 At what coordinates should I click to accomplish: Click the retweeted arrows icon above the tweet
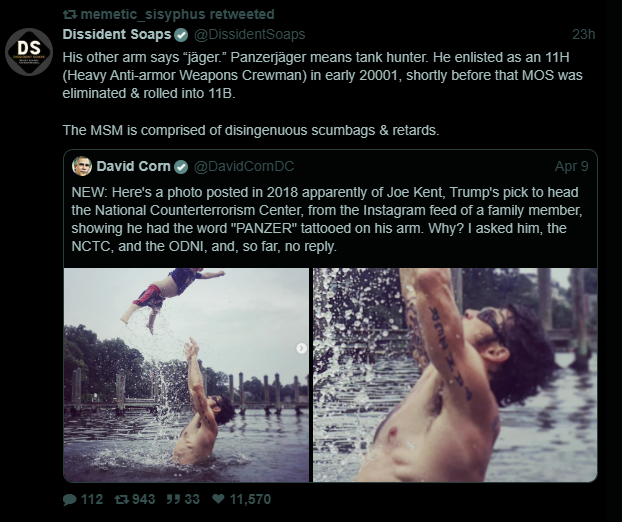pyautogui.click(x=68, y=14)
